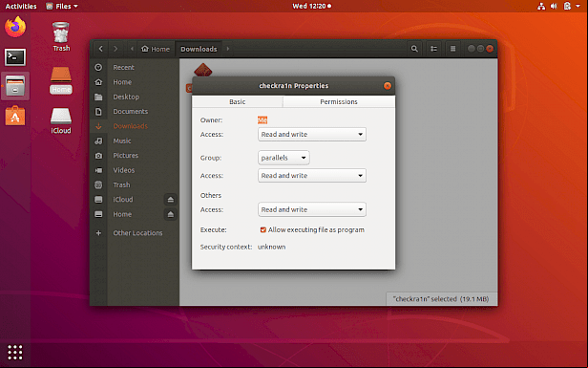588x368 pixels.
Task: Select the Home folder desktop icon
Action: pyautogui.click(x=61, y=80)
